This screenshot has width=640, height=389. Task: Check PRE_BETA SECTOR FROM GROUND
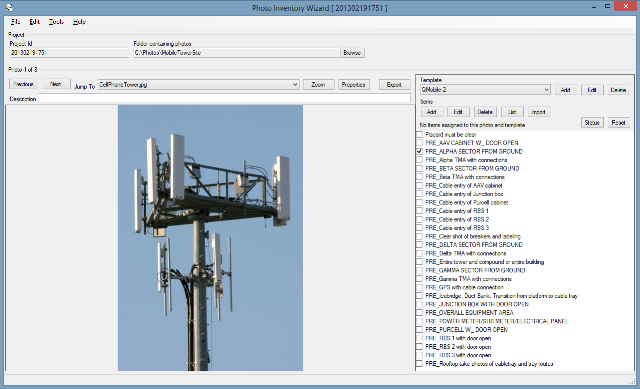pos(420,168)
